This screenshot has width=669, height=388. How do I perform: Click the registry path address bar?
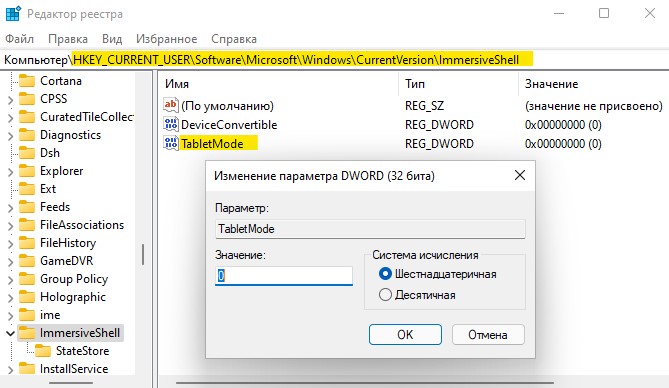pos(334,60)
